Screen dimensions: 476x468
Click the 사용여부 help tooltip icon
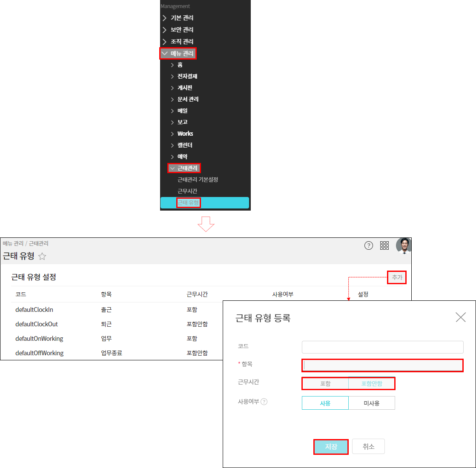coord(264,402)
